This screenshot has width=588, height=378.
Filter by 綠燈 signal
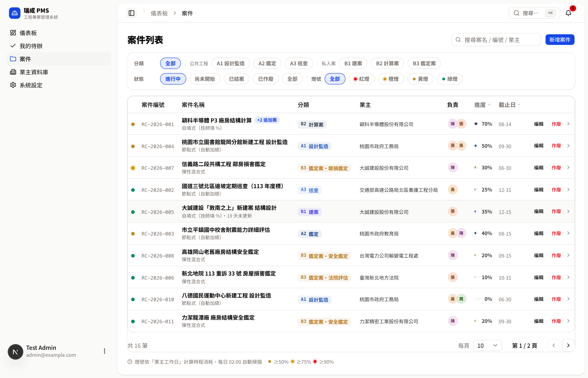coord(450,79)
